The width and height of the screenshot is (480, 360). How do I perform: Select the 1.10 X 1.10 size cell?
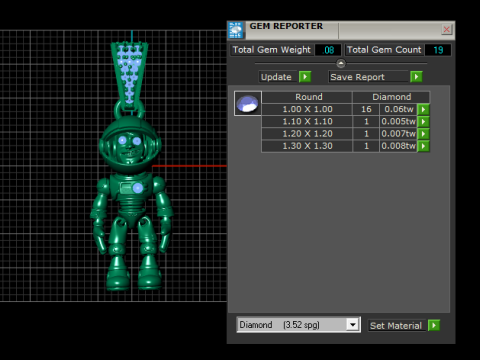tap(307, 122)
